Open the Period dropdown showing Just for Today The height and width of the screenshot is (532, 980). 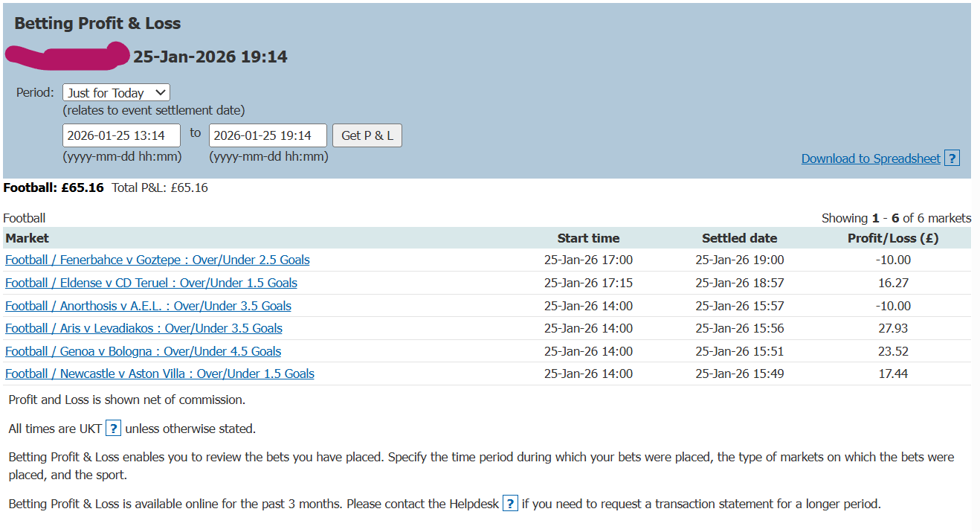pyautogui.click(x=115, y=92)
